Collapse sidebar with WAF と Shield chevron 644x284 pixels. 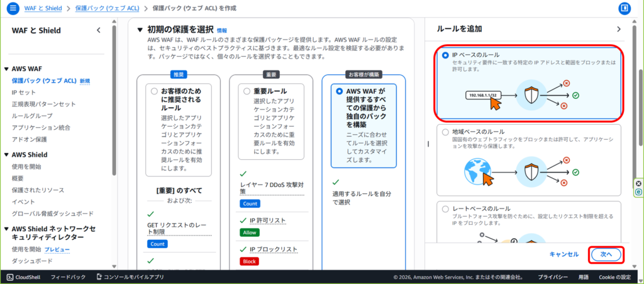pyautogui.click(x=98, y=30)
